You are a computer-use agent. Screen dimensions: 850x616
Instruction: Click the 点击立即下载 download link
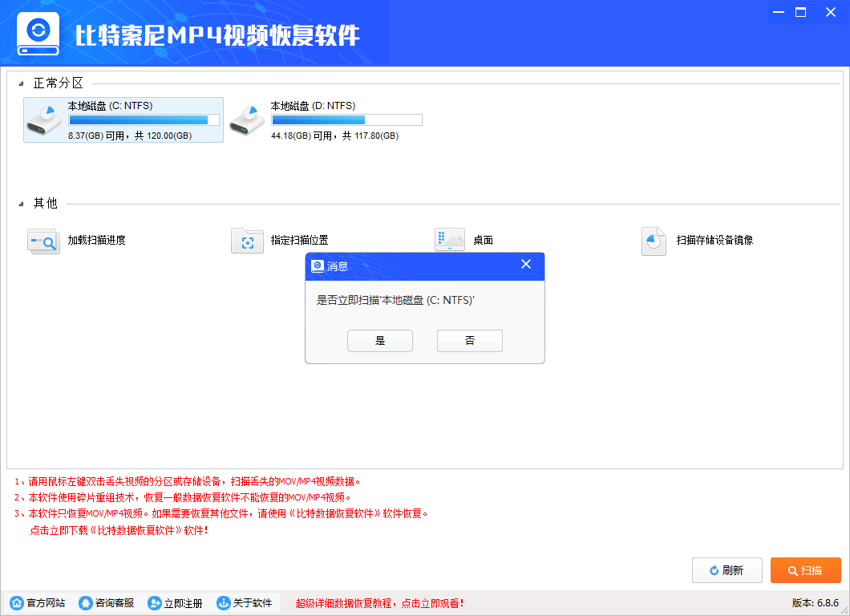[x=119, y=530]
